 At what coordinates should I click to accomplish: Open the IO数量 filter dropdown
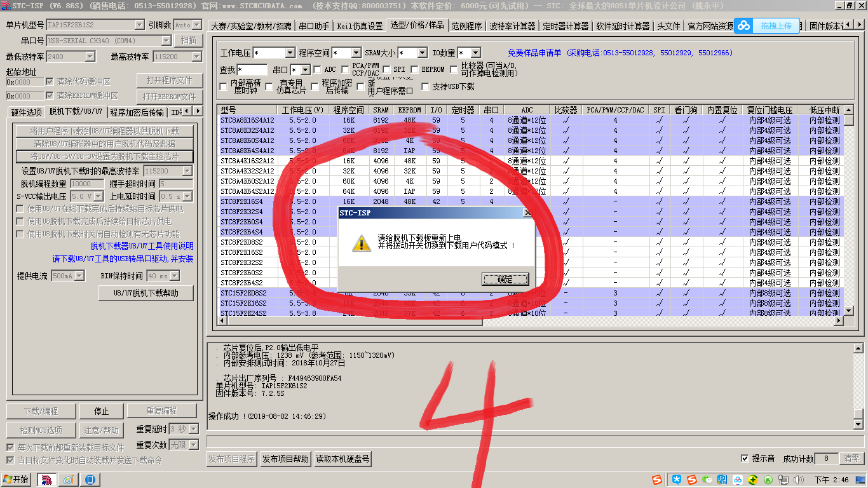coord(476,53)
